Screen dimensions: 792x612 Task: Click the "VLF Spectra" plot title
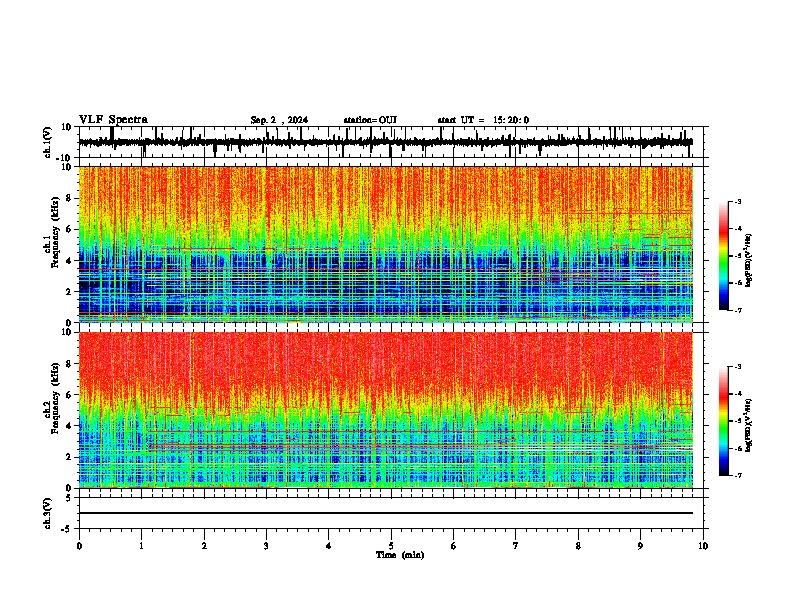[114, 119]
